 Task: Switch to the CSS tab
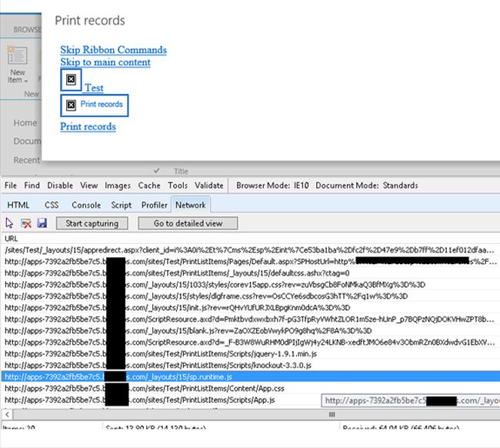click(x=52, y=205)
